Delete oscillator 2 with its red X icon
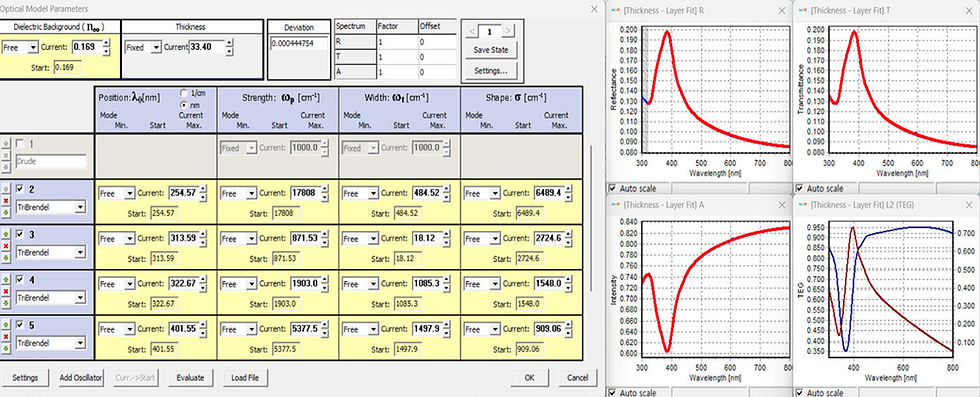980x397 pixels. pos(6,201)
